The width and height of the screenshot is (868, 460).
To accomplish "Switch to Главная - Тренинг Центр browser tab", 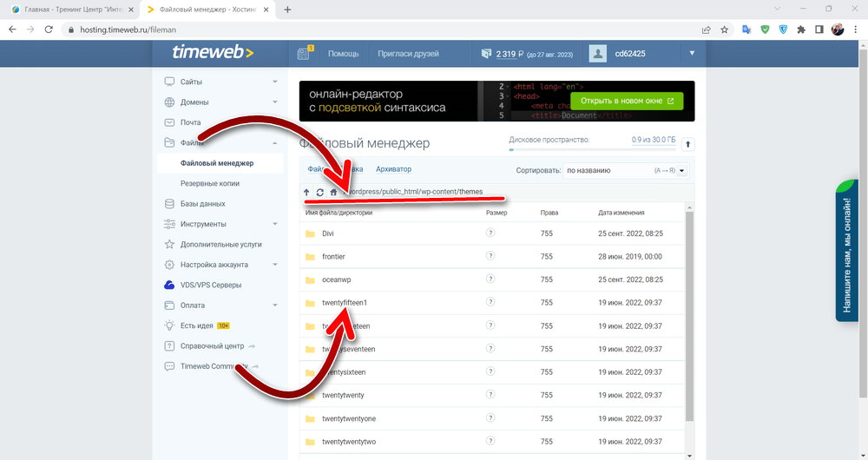I will coord(73,10).
